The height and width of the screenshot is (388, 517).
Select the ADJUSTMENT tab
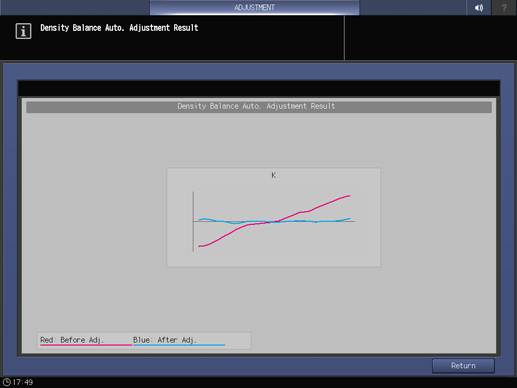tap(254, 7)
